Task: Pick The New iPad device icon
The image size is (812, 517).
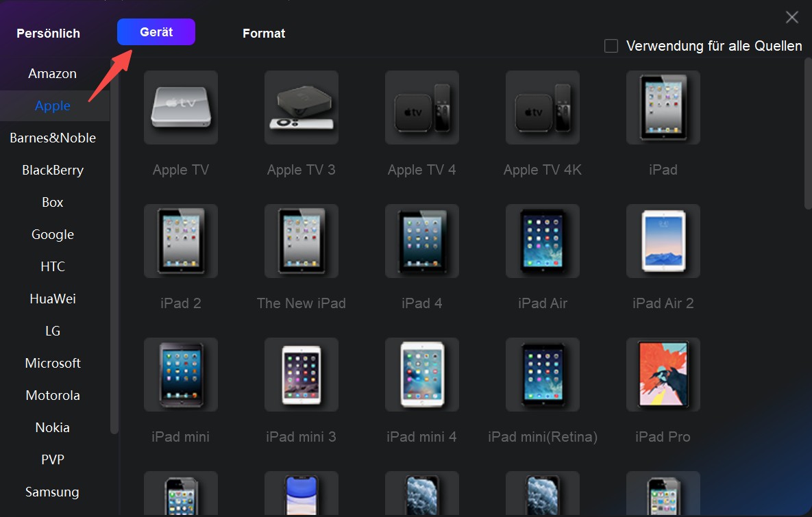Action: tap(302, 240)
